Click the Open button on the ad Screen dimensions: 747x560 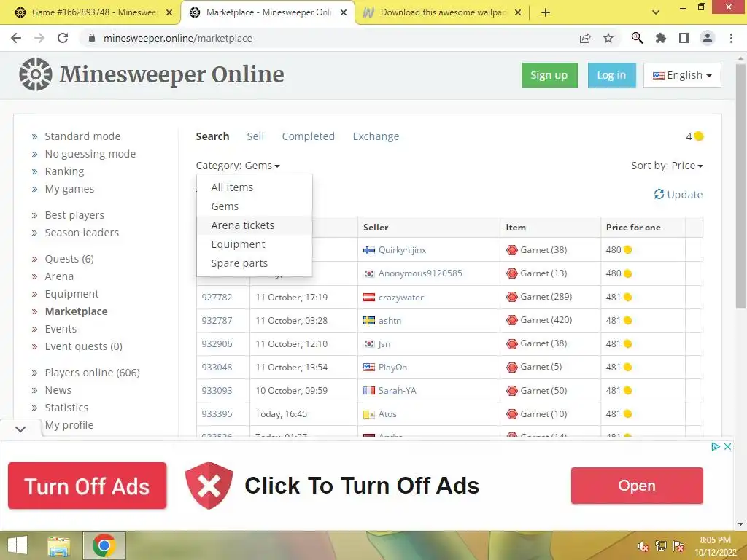click(x=637, y=486)
